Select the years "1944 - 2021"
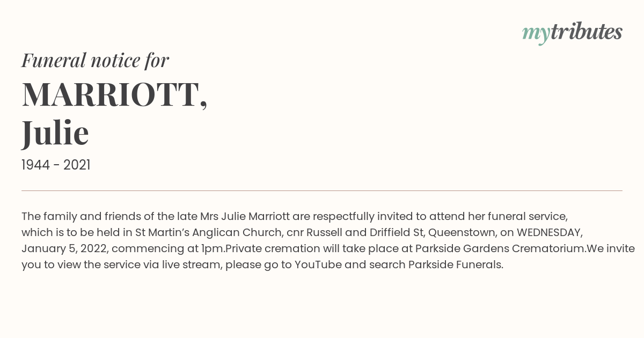644x338 pixels. click(56, 165)
